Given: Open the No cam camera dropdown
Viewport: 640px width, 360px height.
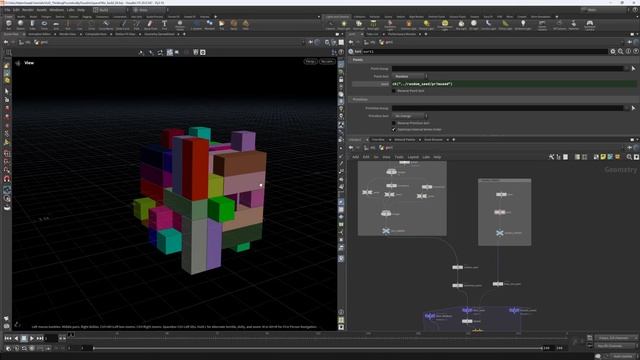Looking at the screenshot, I should pyautogui.click(x=327, y=62).
